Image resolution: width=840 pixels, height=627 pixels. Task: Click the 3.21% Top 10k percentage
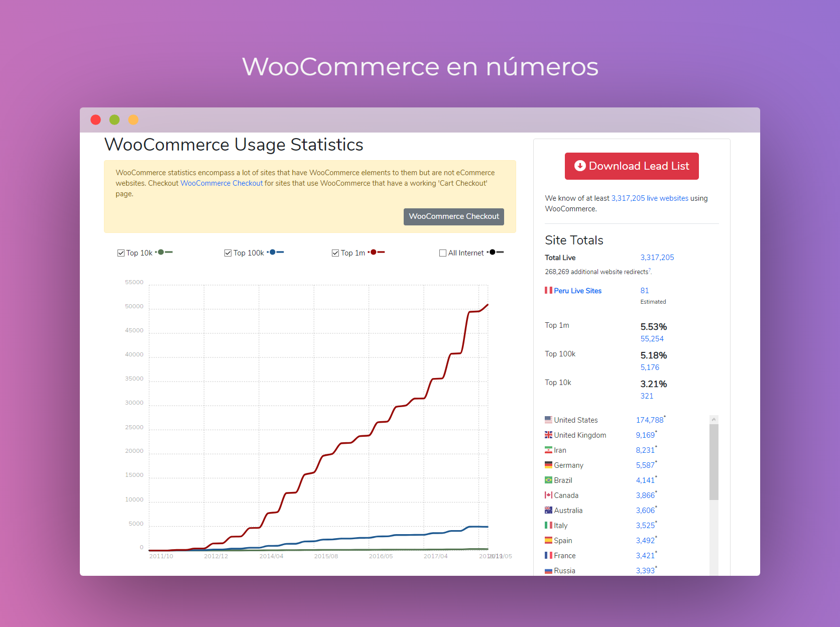click(653, 384)
